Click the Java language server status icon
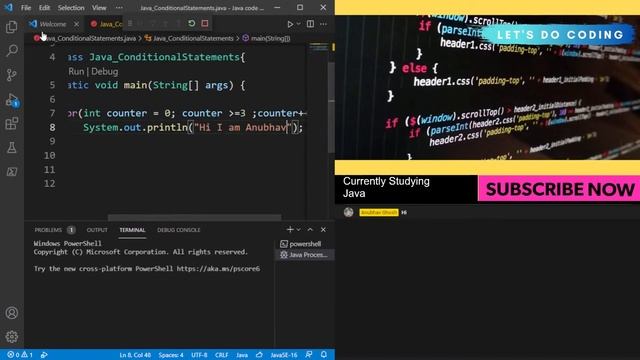640x360 pixels. [259, 355]
